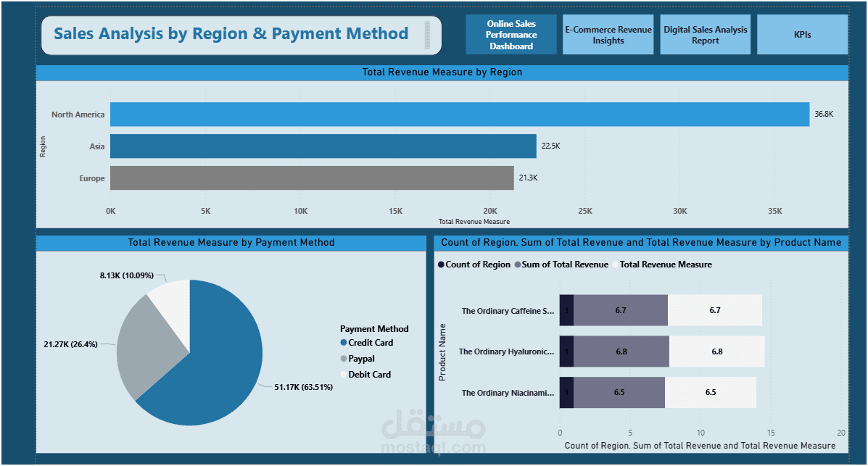Click the 51.17K (63.51%) pie label
The width and height of the screenshot is (868, 466).
coord(303,387)
